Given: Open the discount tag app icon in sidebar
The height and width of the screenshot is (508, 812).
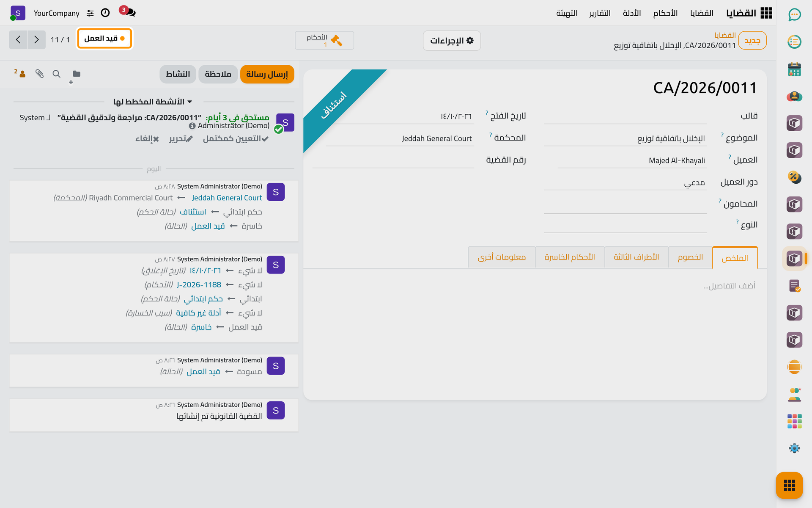Looking at the screenshot, I should (x=794, y=177).
